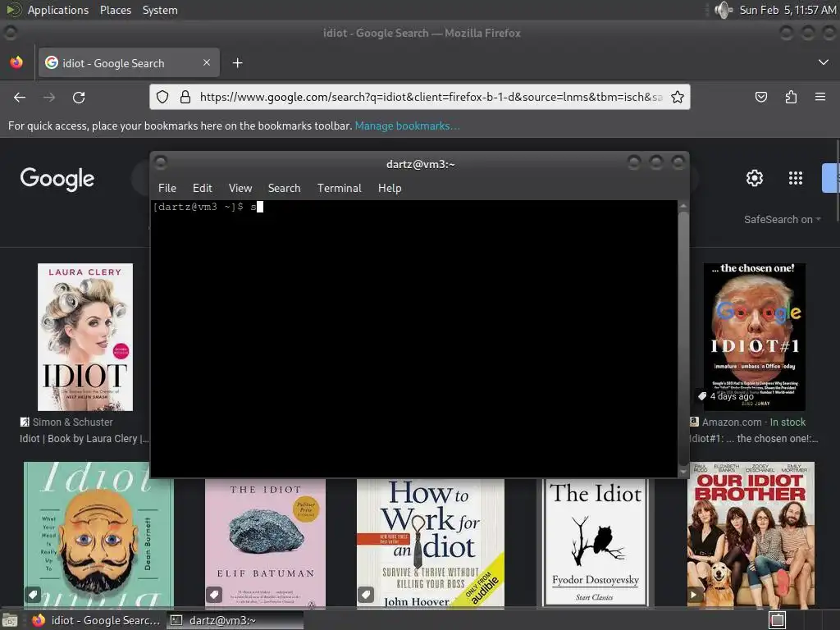Open Google apps grid
Image resolution: width=840 pixels, height=630 pixels.
[x=796, y=178]
